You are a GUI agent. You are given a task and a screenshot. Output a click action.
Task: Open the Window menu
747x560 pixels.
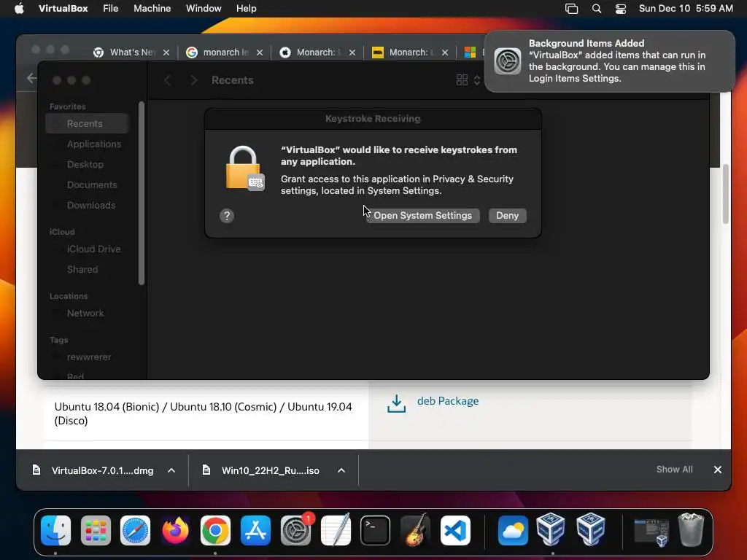[204, 8]
